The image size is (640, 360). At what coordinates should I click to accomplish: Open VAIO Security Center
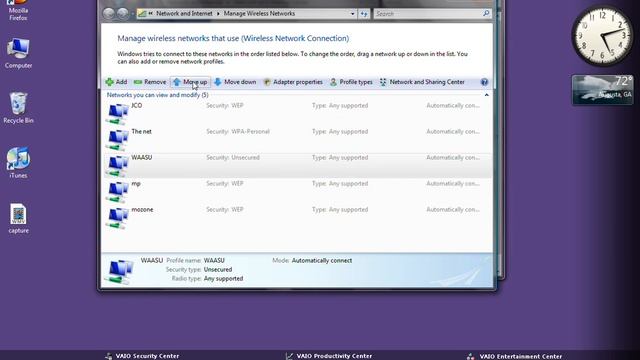point(142,356)
